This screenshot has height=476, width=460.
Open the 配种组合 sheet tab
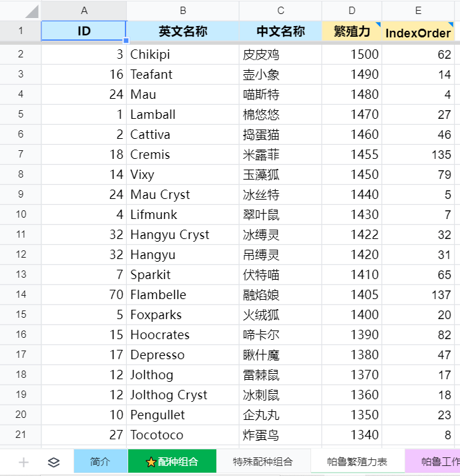172,461
